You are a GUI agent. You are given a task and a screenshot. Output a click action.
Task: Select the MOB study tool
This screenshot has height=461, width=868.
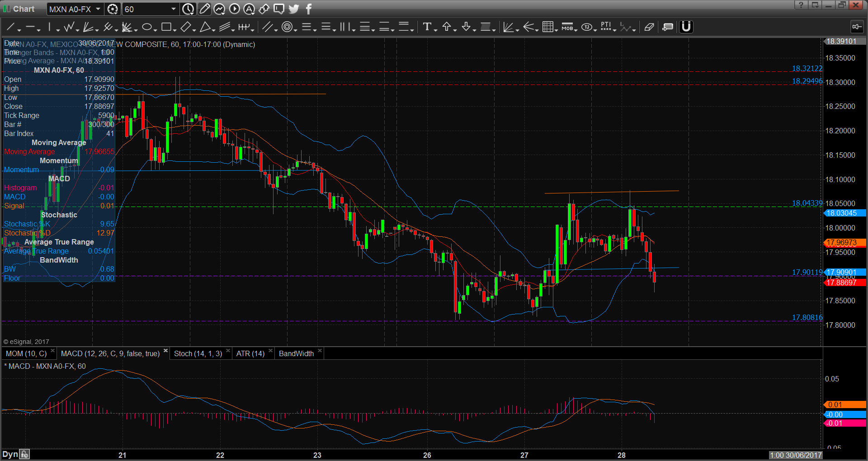pos(567,27)
